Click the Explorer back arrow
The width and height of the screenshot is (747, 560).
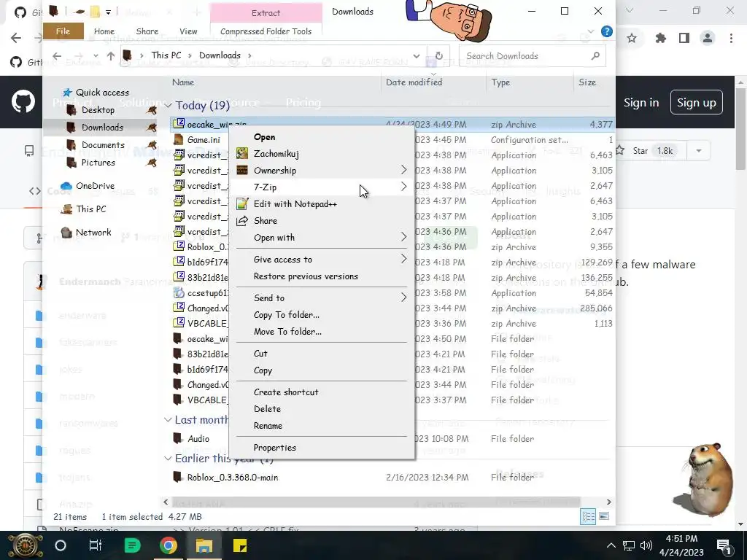[x=57, y=56]
